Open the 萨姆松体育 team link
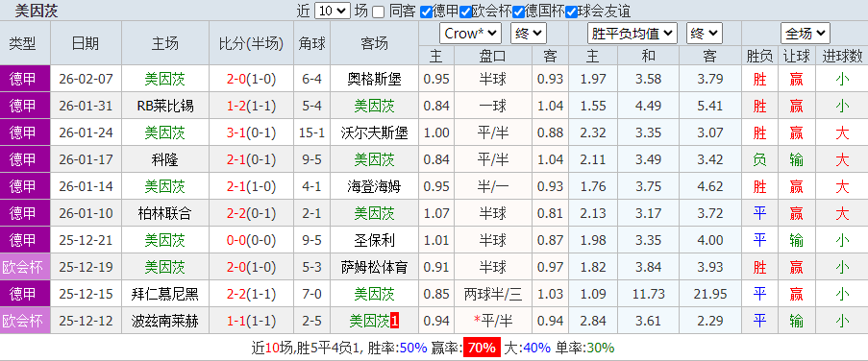Screen dimensions: 868x361 click(x=374, y=267)
